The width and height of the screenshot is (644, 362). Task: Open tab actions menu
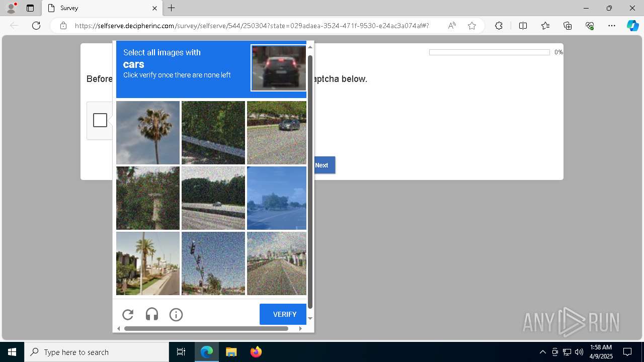tap(30, 8)
